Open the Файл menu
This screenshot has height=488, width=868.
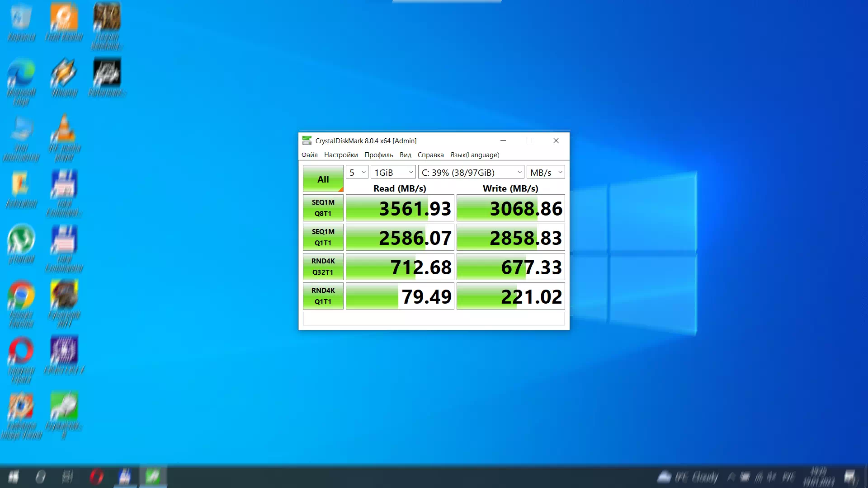click(310, 155)
